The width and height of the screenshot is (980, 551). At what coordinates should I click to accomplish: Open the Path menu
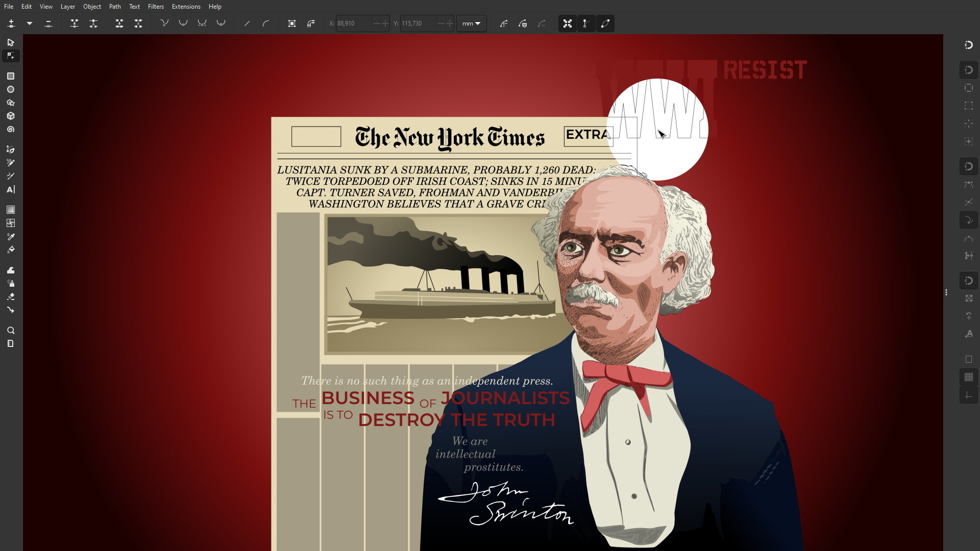pos(115,7)
